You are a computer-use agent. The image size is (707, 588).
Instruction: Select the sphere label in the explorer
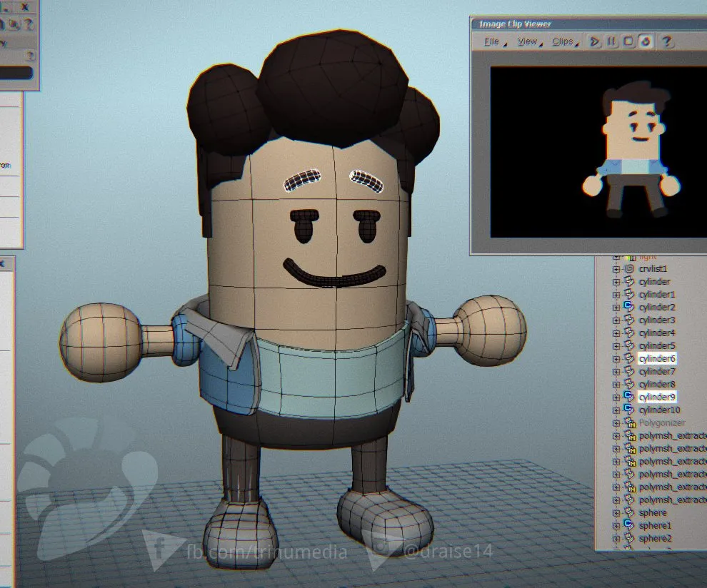click(x=653, y=513)
